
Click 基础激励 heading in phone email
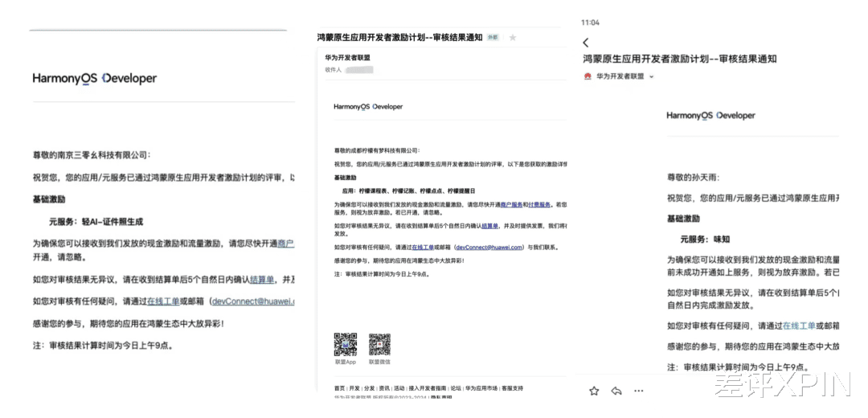(x=683, y=219)
